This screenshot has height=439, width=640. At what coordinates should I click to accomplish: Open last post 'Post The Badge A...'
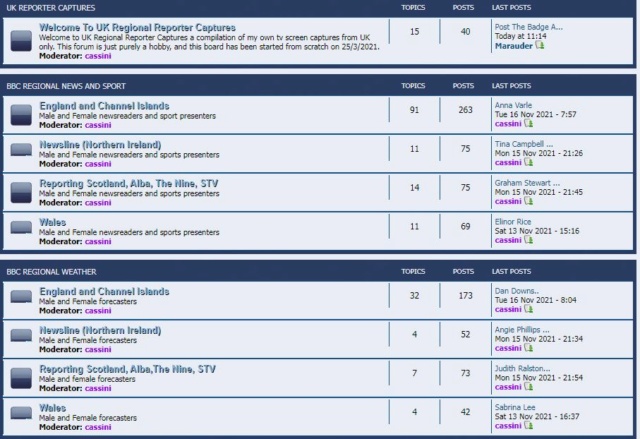529,27
